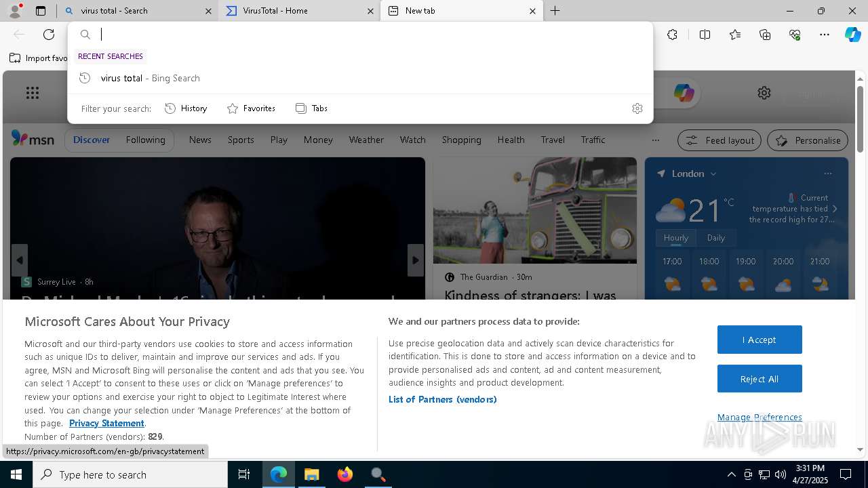Select the Discover feed tab

point(92,140)
